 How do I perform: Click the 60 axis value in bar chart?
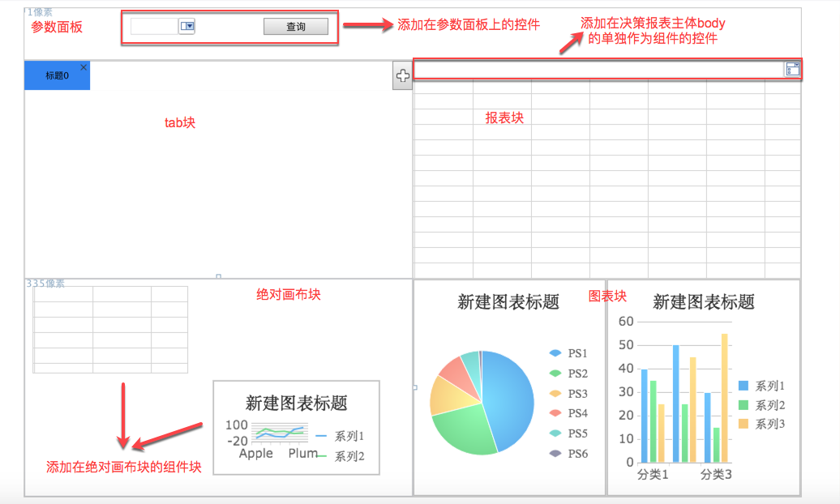(626, 322)
